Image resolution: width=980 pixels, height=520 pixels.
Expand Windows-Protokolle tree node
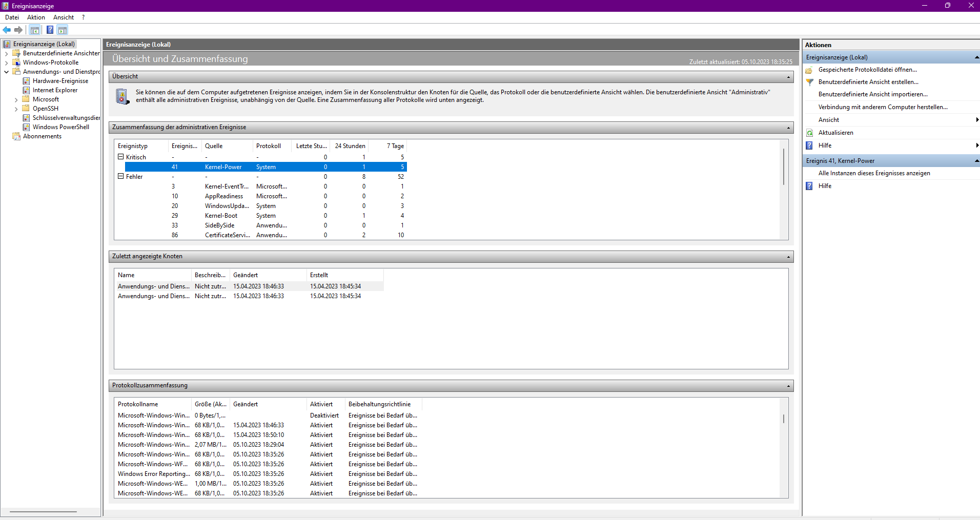pyautogui.click(x=6, y=63)
